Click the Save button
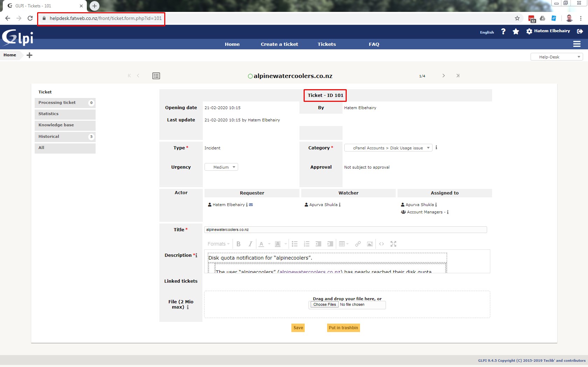Viewport: 588px width, 367px height. [298, 328]
